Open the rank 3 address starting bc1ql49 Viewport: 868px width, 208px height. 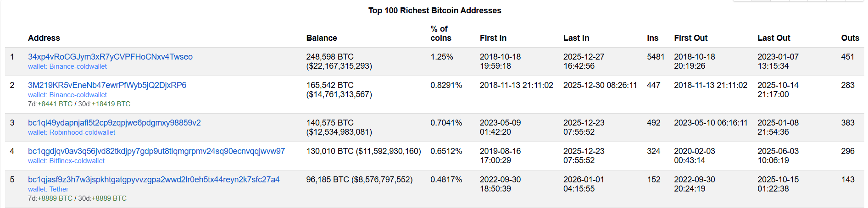[x=114, y=123]
